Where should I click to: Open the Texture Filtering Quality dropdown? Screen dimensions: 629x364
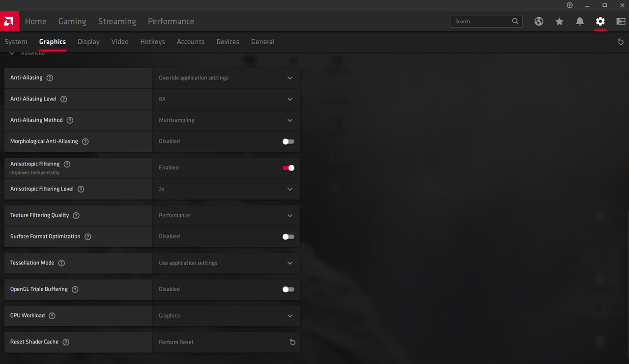pyautogui.click(x=226, y=215)
